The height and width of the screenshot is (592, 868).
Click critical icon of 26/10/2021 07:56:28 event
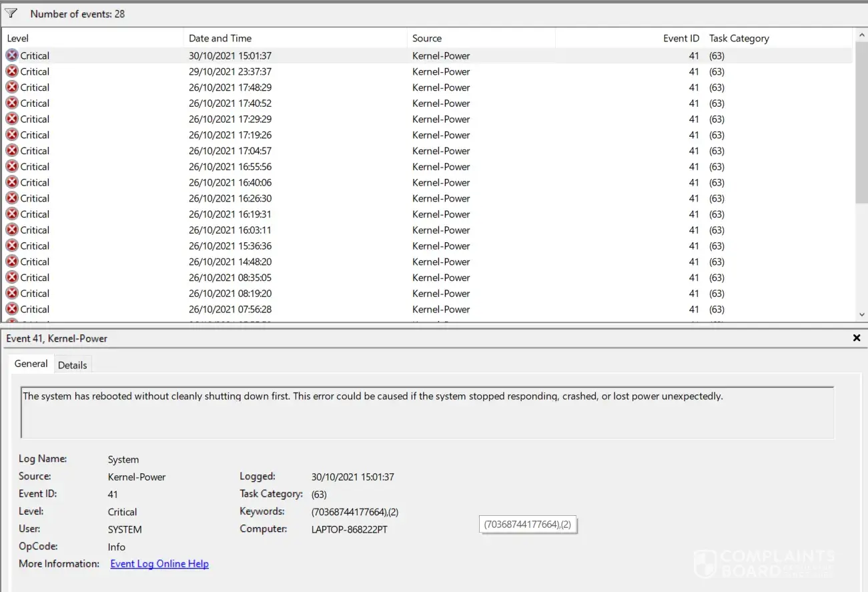click(x=12, y=309)
